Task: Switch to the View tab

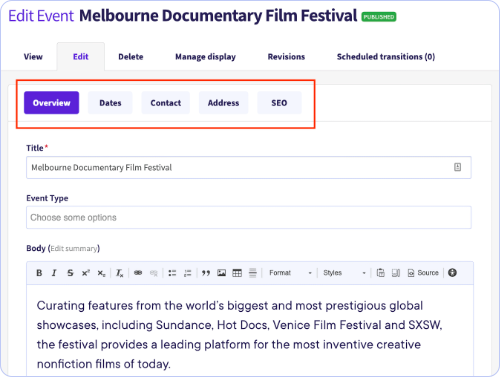Action: pyautogui.click(x=33, y=57)
